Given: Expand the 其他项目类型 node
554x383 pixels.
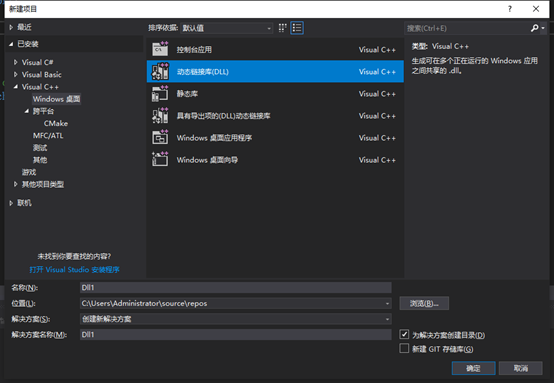Looking at the screenshot, I should (16, 184).
